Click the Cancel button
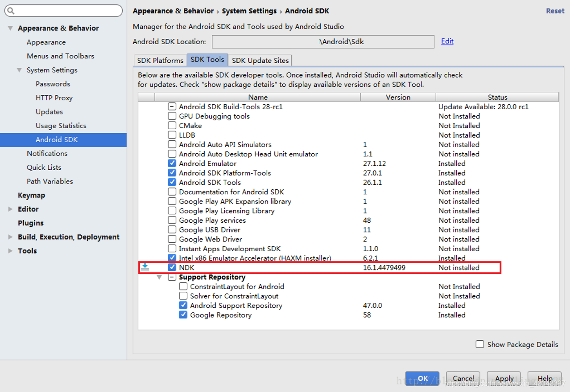 pos(463,379)
